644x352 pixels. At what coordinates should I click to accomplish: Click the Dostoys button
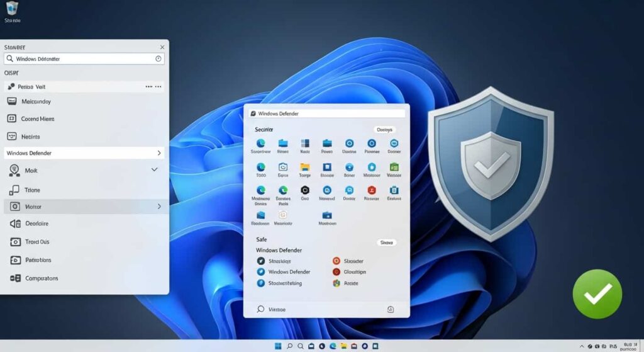click(384, 130)
